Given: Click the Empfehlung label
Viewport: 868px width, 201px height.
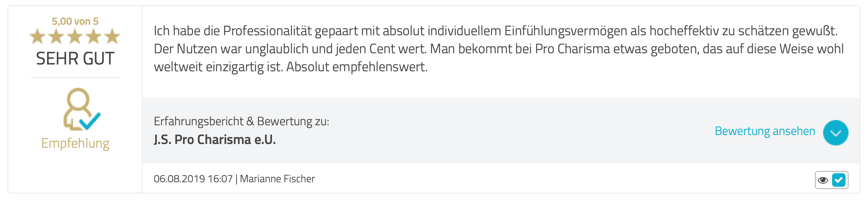Looking at the screenshot, I should click(x=75, y=144).
